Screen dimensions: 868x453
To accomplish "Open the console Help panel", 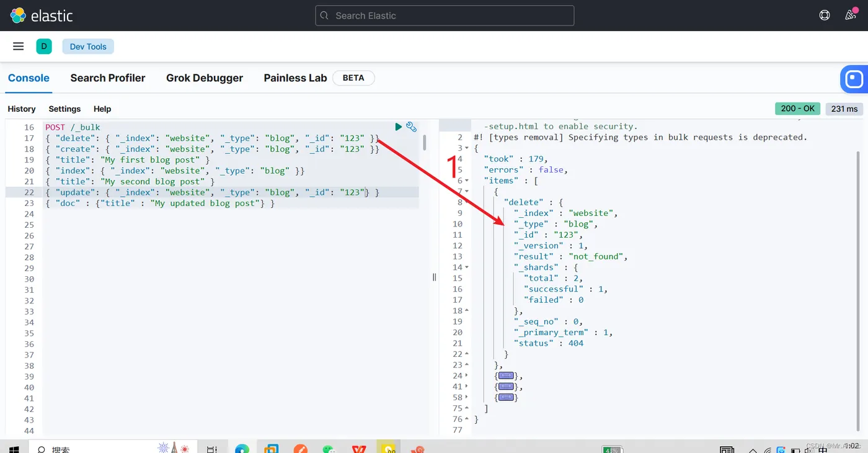I will click(x=102, y=109).
